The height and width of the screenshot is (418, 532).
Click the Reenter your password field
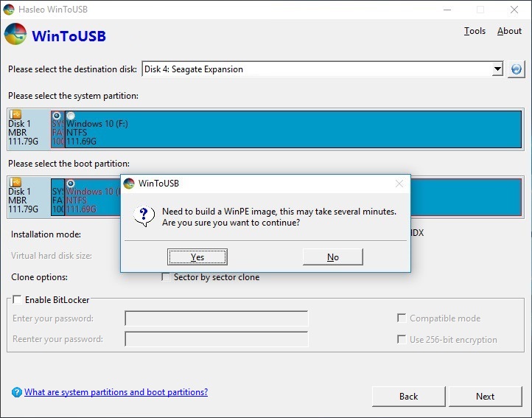tap(217, 339)
